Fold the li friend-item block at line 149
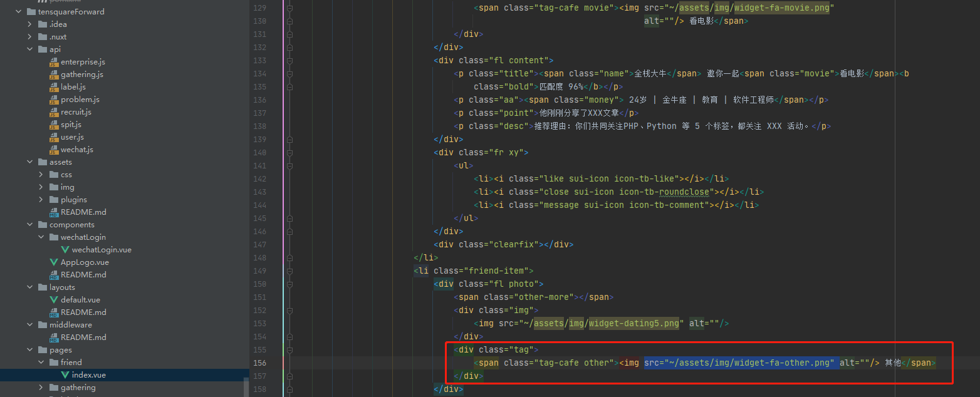This screenshot has width=980, height=397. point(289,271)
